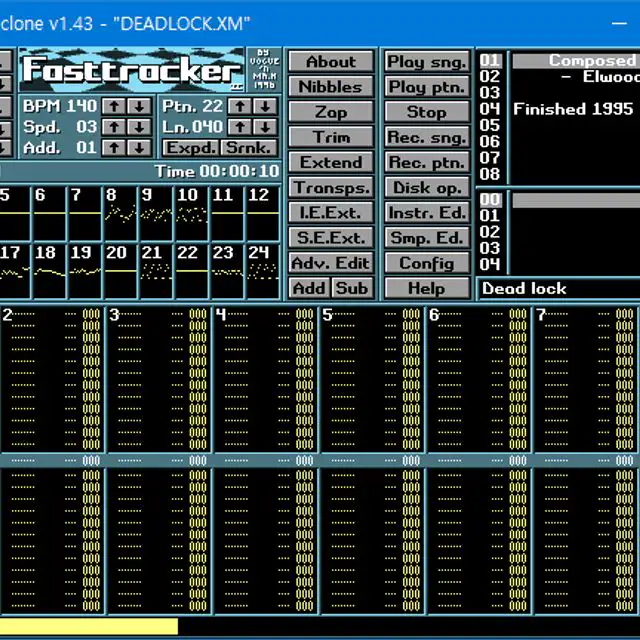This screenshot has width=640, height=640.
Task: Select instrument slot 02
Action: pyautogui.click(x=490, y=77)
